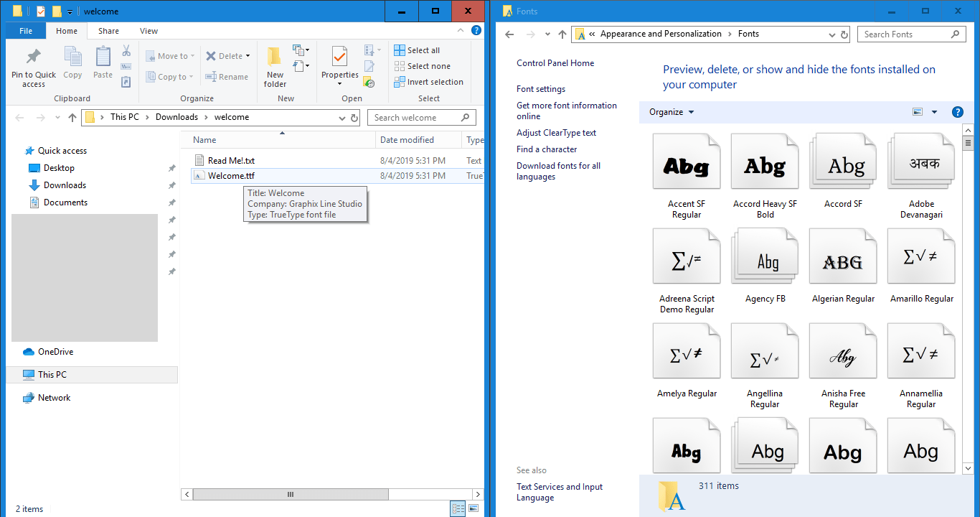Open Properties from the ribbon
The width and height of the screenshot is (980, 517).
coord(340,67)
